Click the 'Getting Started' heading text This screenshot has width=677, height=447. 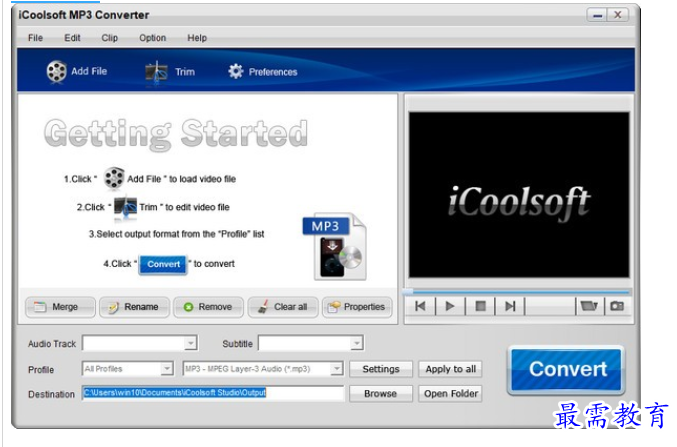[176, 134]
